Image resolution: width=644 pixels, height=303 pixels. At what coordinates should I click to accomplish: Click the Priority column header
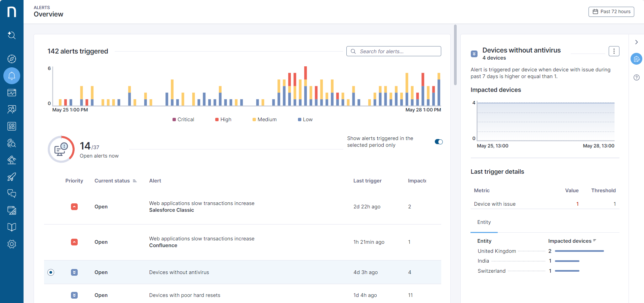[x=74, y=181]
